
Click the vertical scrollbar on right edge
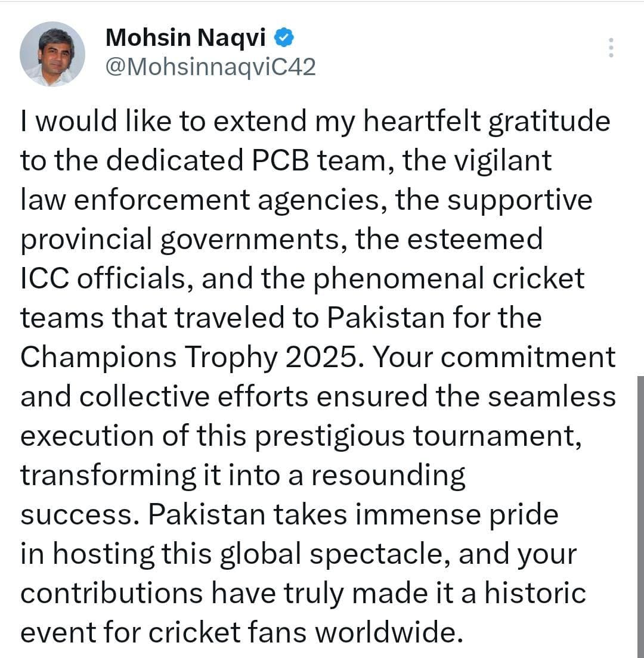(x=640, y=513)
